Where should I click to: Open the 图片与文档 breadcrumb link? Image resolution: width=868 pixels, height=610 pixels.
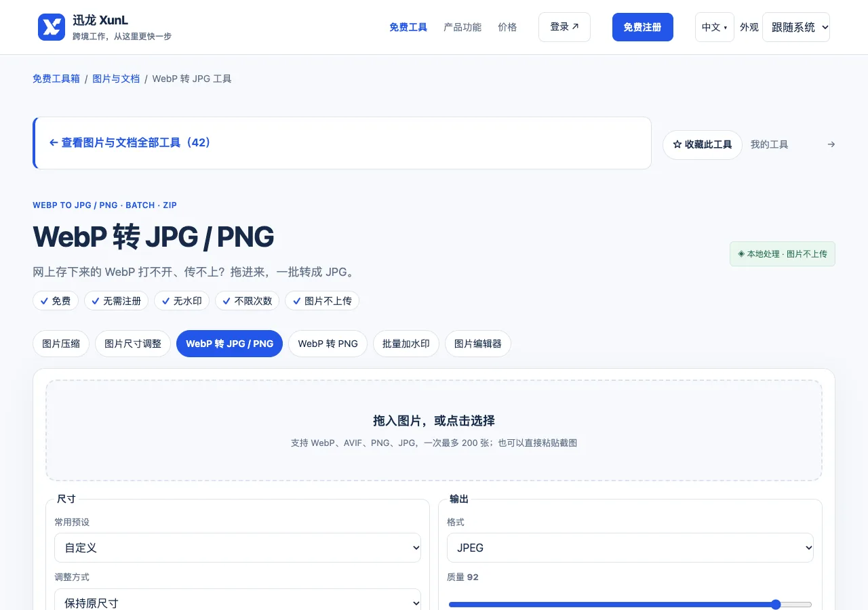click(x=116, y=79)
